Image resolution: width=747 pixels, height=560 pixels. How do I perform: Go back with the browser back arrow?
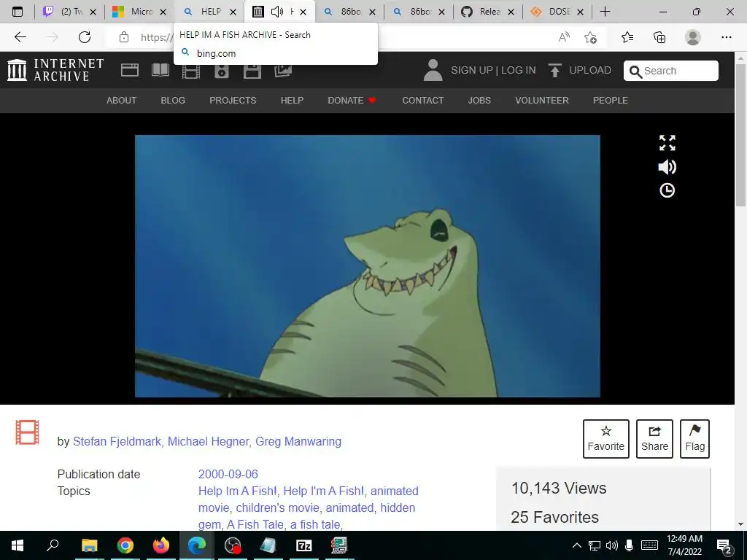(20, 36)
